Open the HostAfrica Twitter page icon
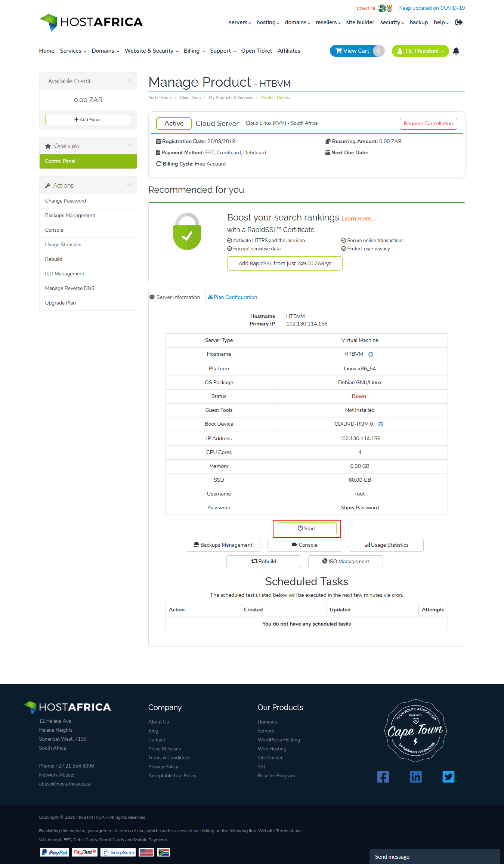504x864 pixels. [x=448, y=777]
